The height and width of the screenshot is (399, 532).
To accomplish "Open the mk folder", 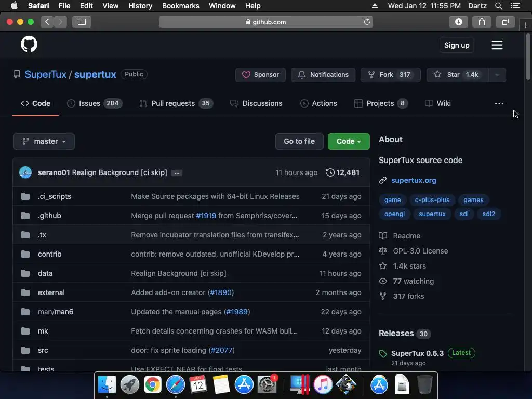I will (43, 331).
